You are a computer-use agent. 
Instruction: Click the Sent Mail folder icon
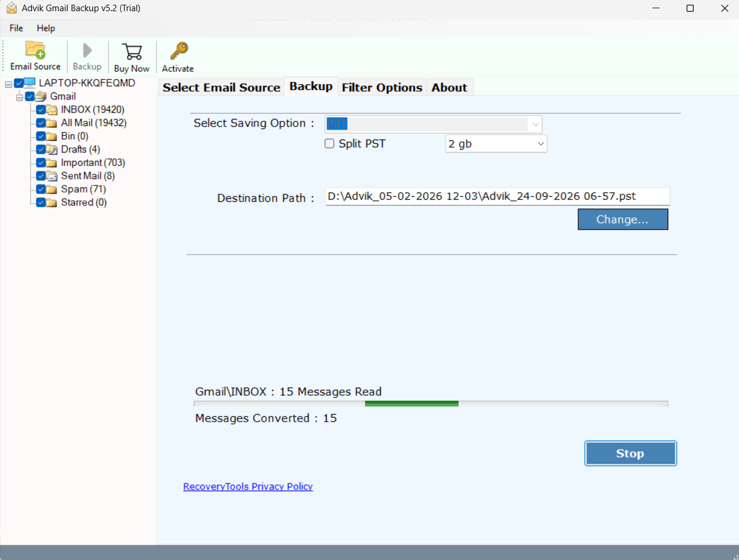(x=52, y=176)
